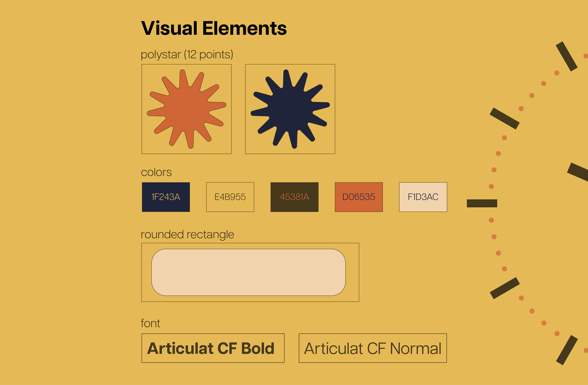Click the "font" section label
The image size is (588, 385).
(x=150, y=323)
